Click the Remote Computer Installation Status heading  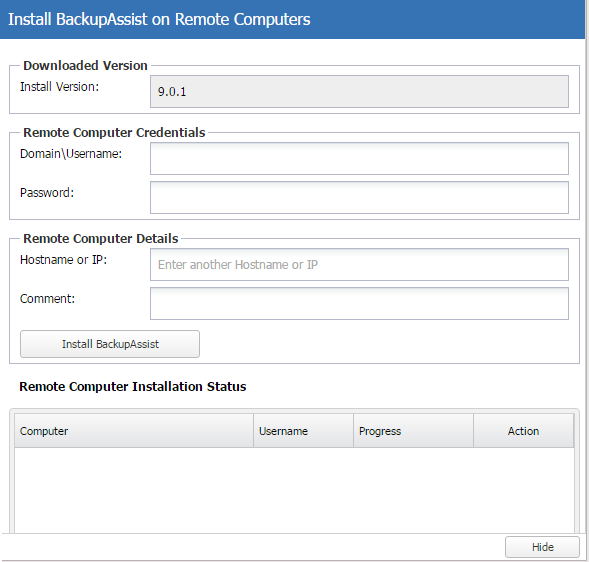(133, 387)
